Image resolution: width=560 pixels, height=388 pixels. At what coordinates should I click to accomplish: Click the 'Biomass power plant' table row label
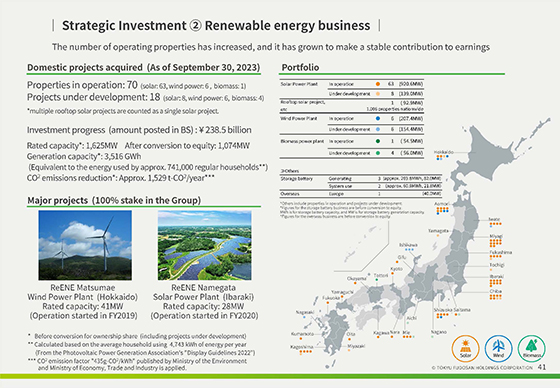coord(302,141)
